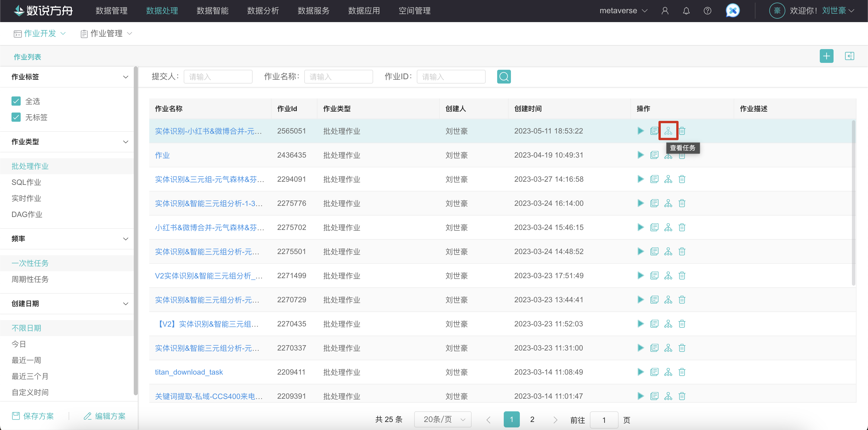Open the 数据处理 menu
The width and height of the screenshot is (868, 430).
pyautogui.click(x=162, y=11)
